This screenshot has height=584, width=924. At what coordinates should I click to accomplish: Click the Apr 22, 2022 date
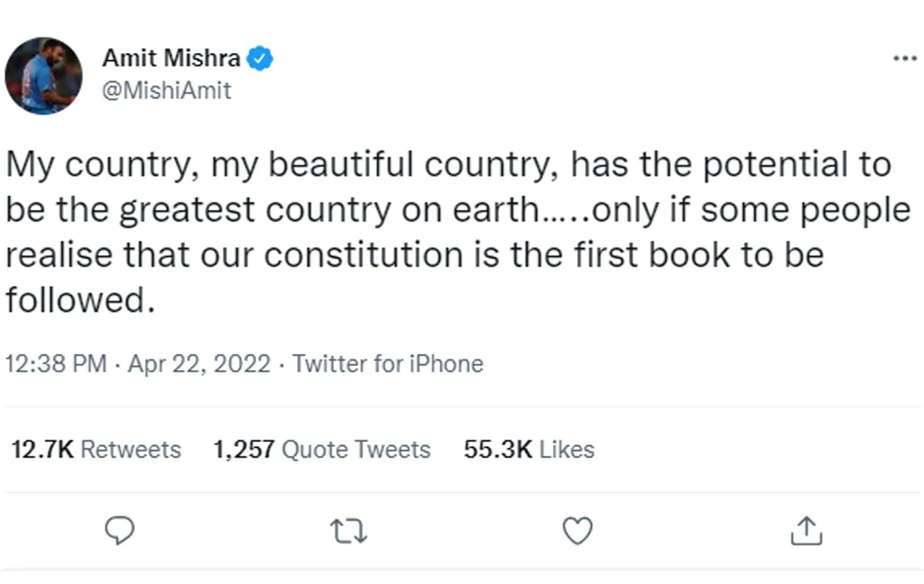pyautogui.click(x=199, y=363)
